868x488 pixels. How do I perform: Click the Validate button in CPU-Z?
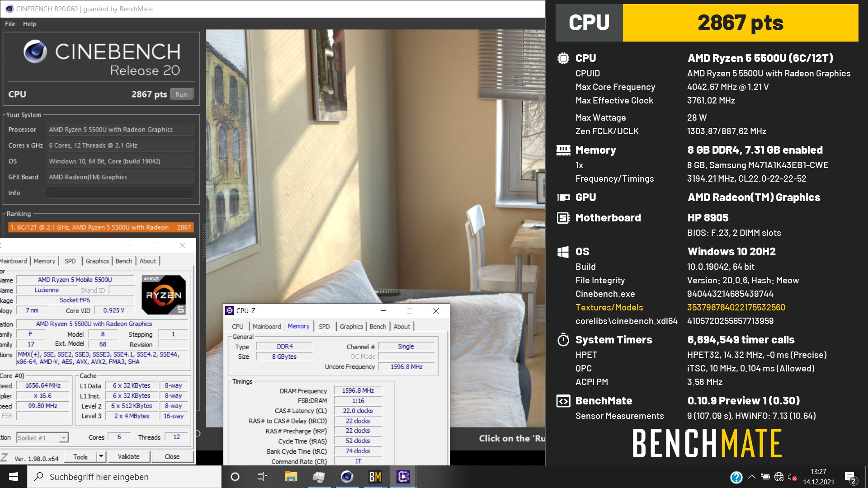tap(129, 457)
